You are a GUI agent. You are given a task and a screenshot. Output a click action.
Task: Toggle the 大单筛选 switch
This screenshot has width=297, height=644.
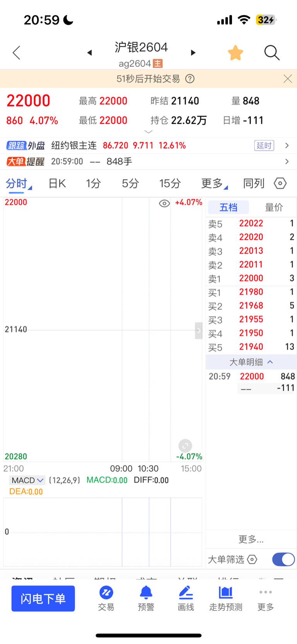tap(283, 559)
